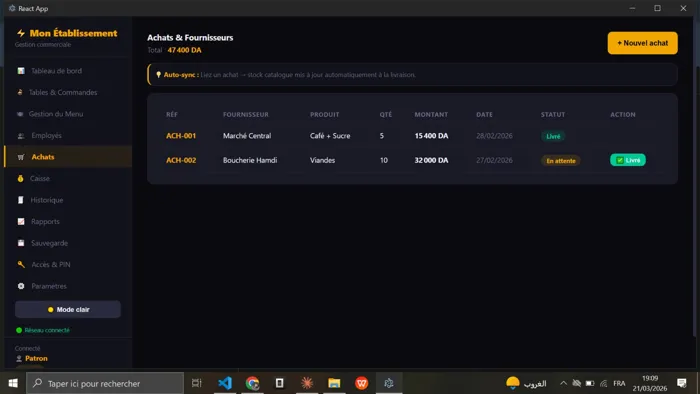Mark ACH-002 as Livré
This screenshot has height=394, width=700.
(x=628, y=160)
